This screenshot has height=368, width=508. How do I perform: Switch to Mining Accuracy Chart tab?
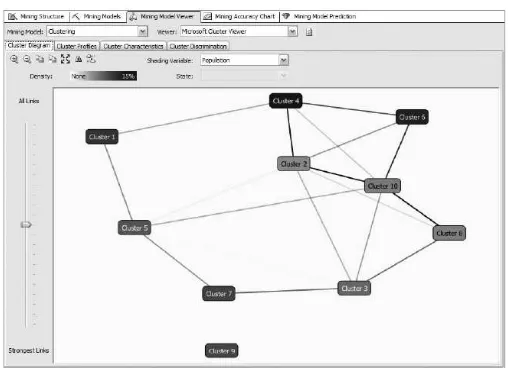[239, 16]
